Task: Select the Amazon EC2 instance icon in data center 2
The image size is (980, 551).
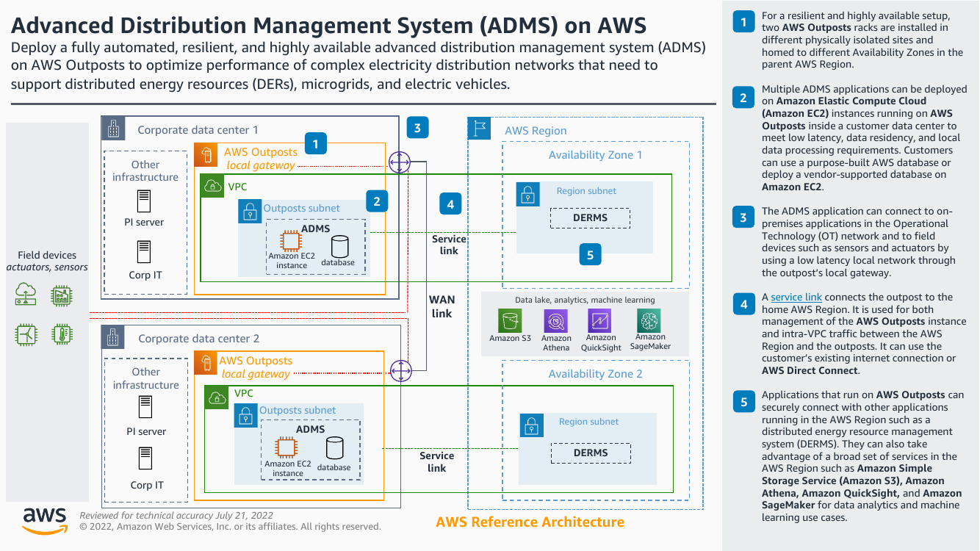Action: coord(286,447)
